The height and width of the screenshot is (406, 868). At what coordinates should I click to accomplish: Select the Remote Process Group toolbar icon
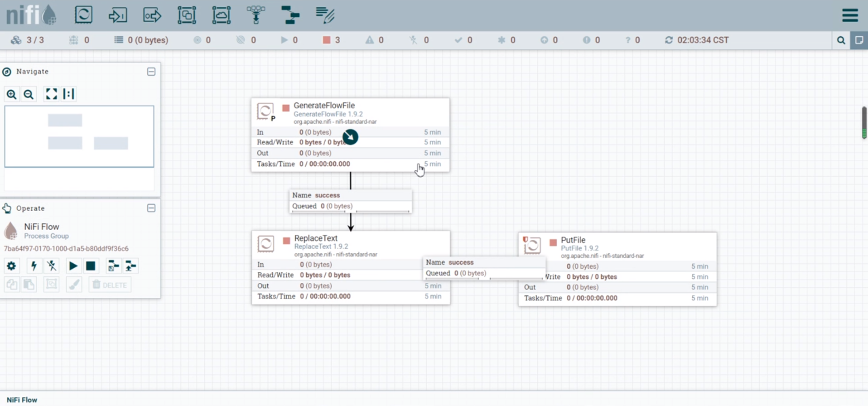pyautogui.click(x=221, y=15)
